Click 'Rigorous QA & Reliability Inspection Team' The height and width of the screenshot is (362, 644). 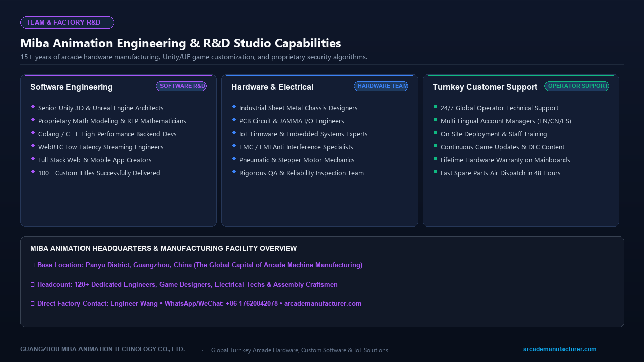pos(301,173)
